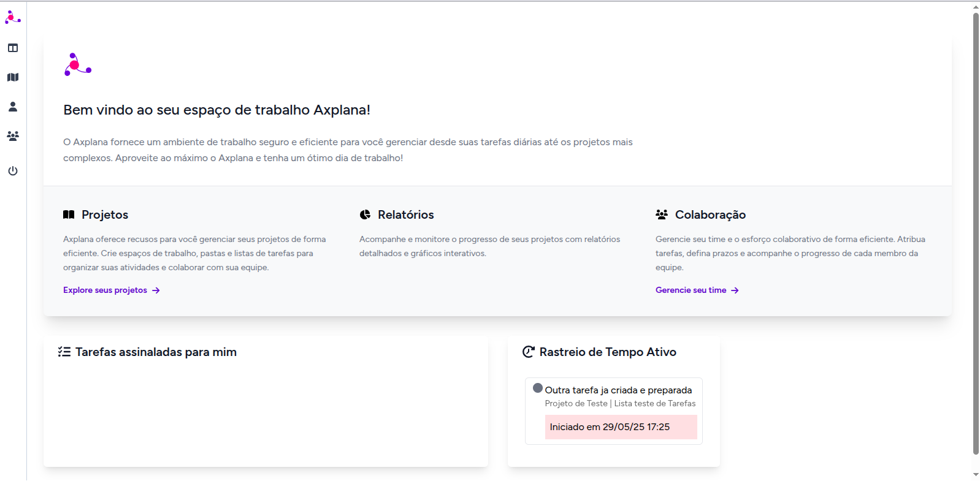Open the task Outra tarefa ja criada e preparada
Image resolution: width=980 pixels, height=481 pixels.
point(618,390)
